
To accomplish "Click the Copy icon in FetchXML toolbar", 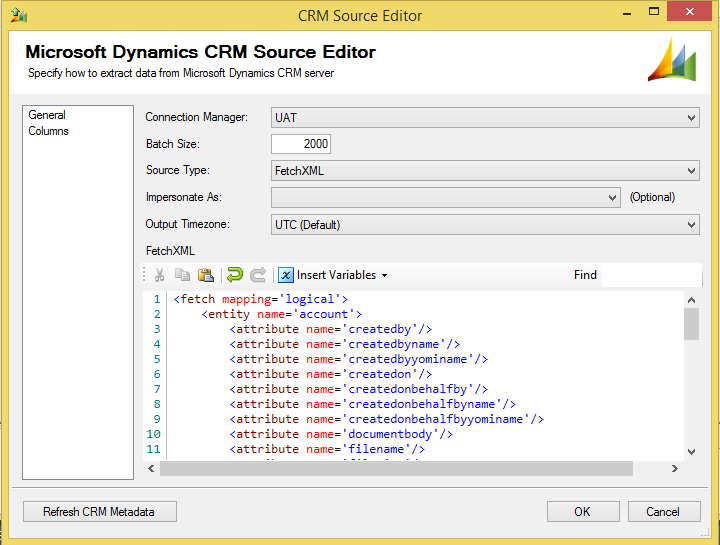I will (182, 275).
